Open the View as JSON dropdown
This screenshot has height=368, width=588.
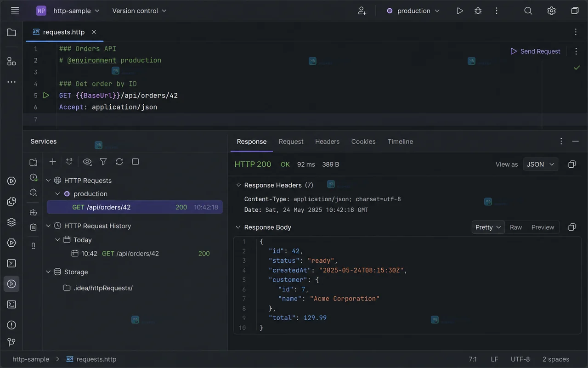[541, 164]
